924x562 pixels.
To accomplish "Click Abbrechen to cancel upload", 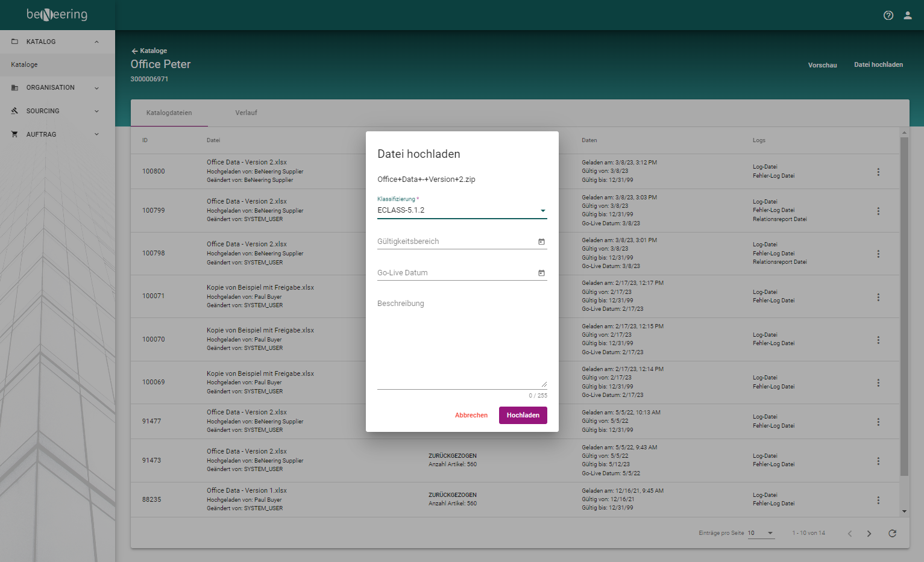I will point(471,415).
